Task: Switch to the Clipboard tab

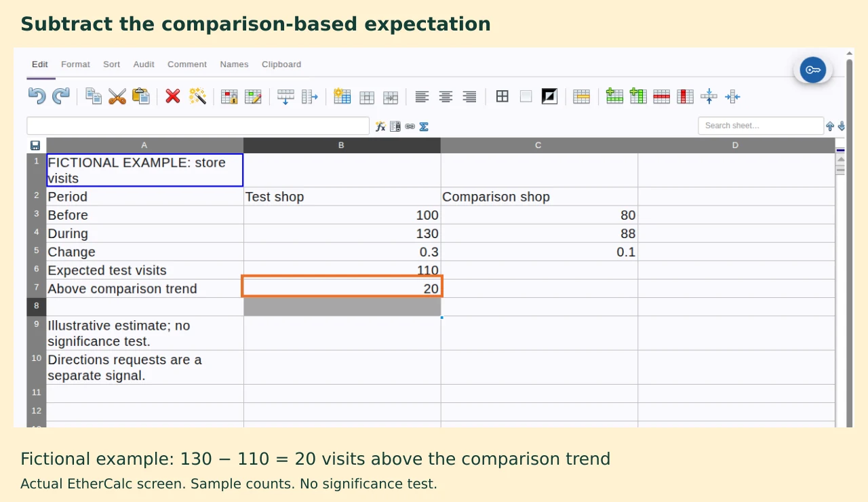Action: (281, 64)
